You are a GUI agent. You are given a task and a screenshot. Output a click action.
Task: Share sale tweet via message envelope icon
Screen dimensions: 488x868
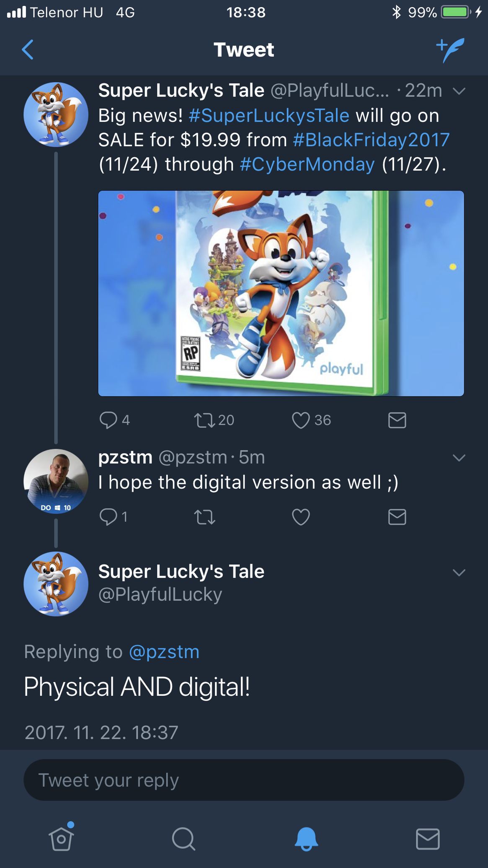point(397,420)
